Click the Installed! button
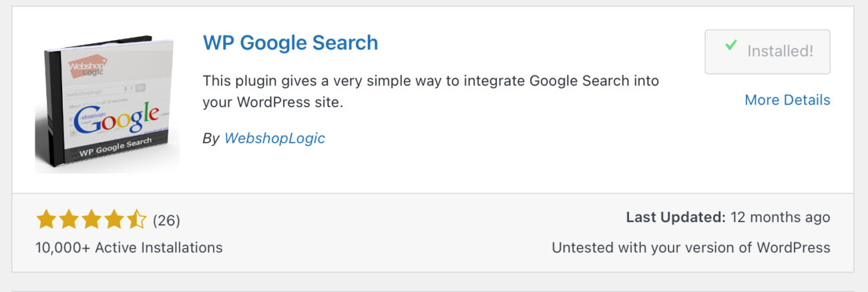The height and width of the screenshot is (292, 868). point(767,51)
